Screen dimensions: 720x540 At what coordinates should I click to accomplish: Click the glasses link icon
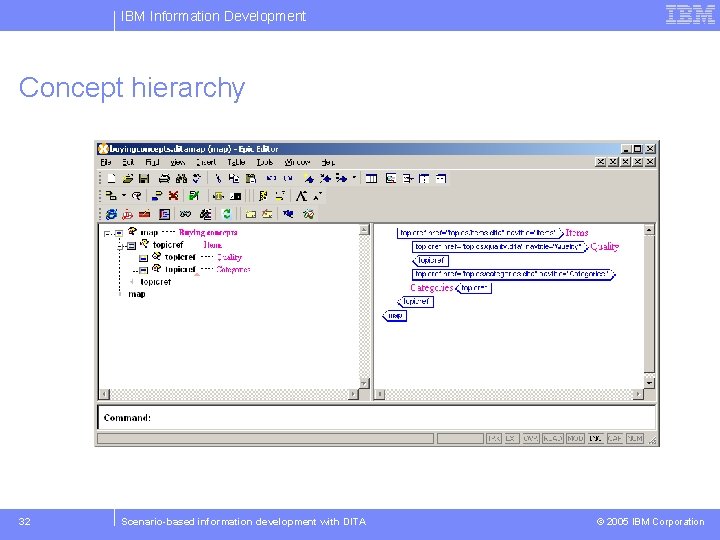(185, 214)
